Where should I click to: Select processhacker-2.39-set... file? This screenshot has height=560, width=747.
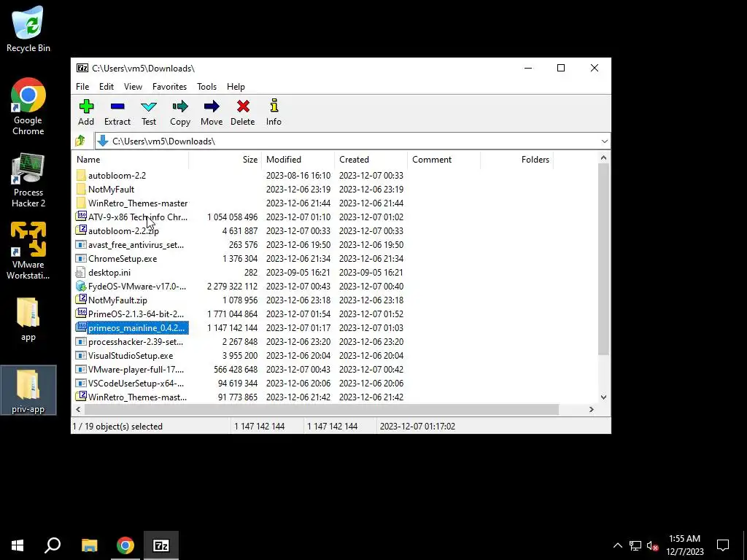135,342
